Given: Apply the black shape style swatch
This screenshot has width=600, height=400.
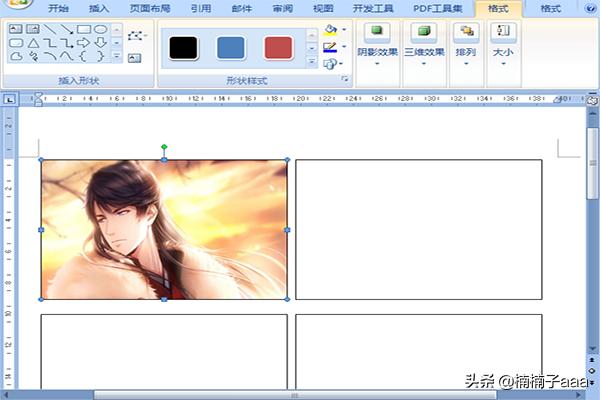Looking at the screenshot, I should click(x=183, y=48).
